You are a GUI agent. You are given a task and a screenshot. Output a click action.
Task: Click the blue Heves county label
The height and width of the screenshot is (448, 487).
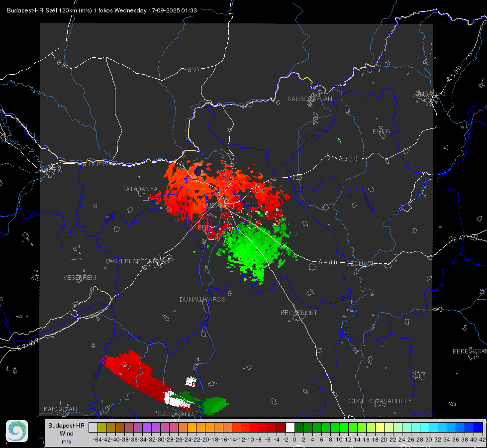pos(368,202)
